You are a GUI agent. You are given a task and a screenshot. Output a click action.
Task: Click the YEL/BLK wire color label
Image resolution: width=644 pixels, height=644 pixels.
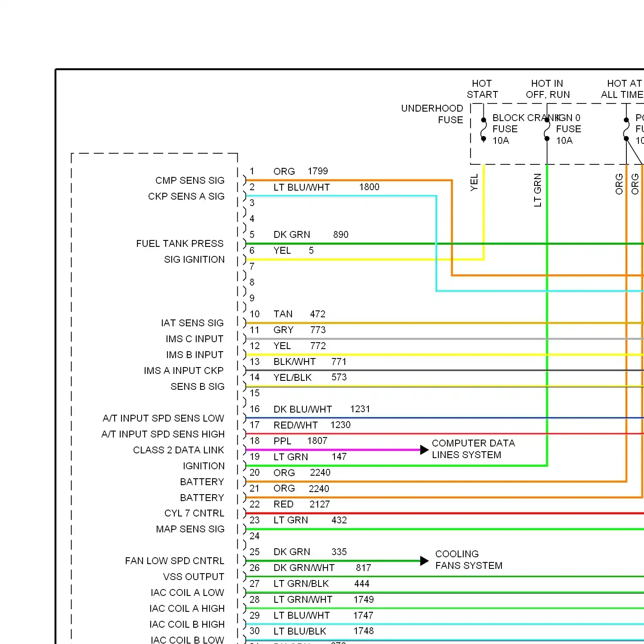(293, 377)
